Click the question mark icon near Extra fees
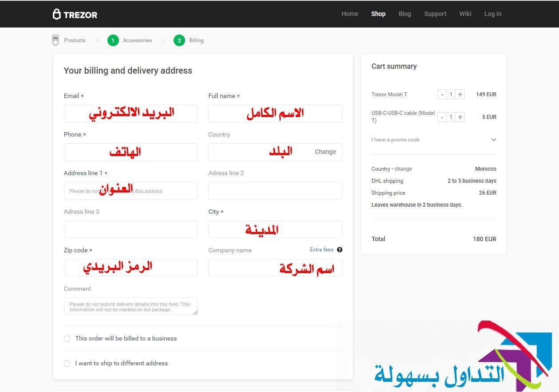This screenshot has height=392, width=559. pyautogui.click(x=339, y=250)
